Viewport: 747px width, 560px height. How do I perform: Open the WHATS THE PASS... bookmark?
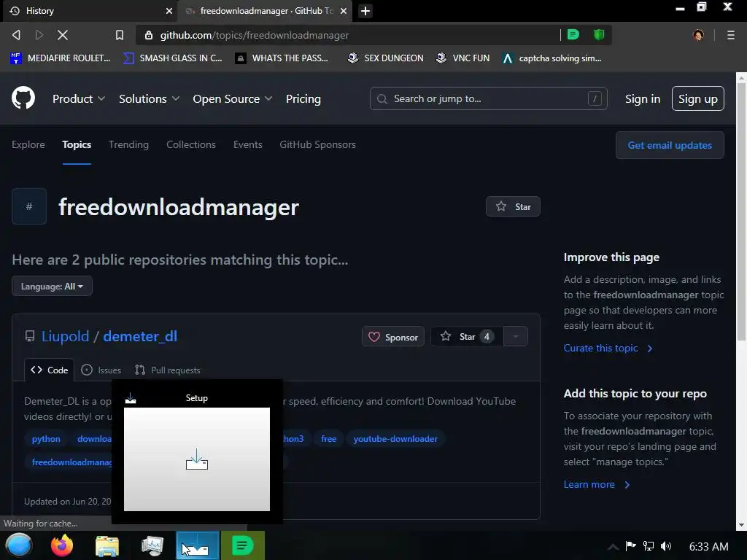(282, 58)
